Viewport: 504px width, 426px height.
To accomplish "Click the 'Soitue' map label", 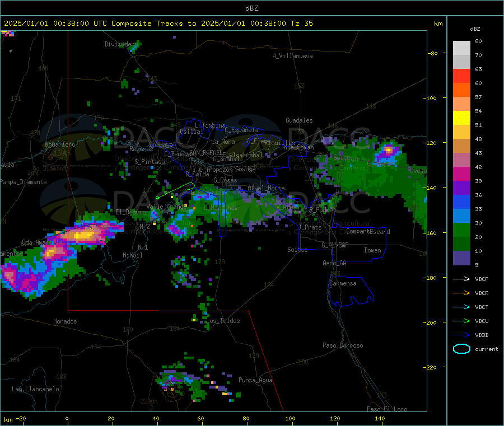I will click(x=297, y=249).
